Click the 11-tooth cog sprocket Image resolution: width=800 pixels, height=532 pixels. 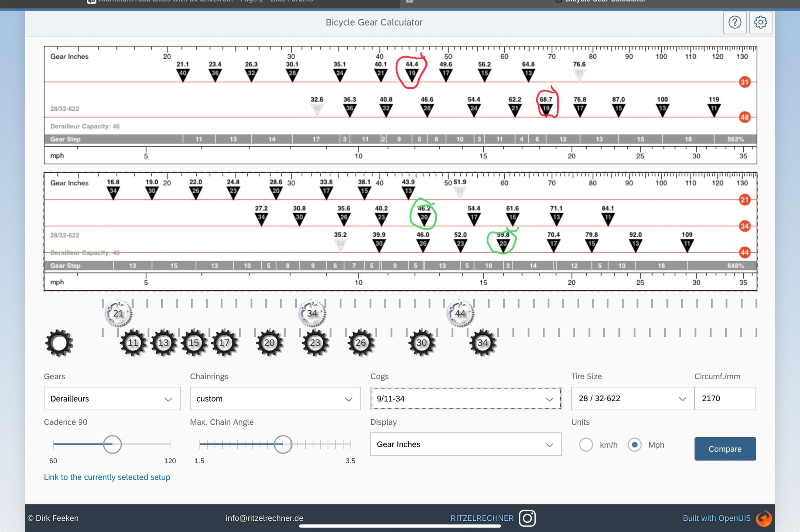(x=133, y=343)
